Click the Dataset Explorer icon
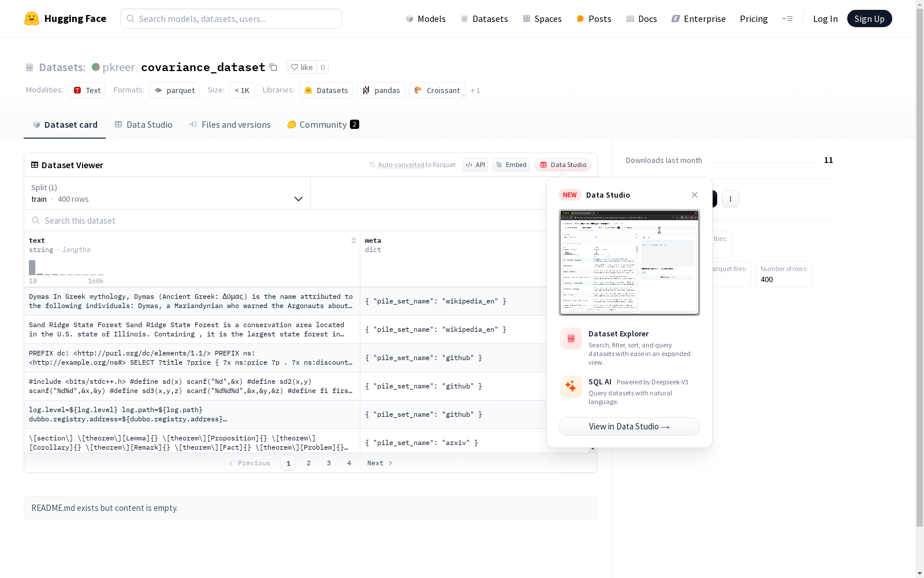 571,339
